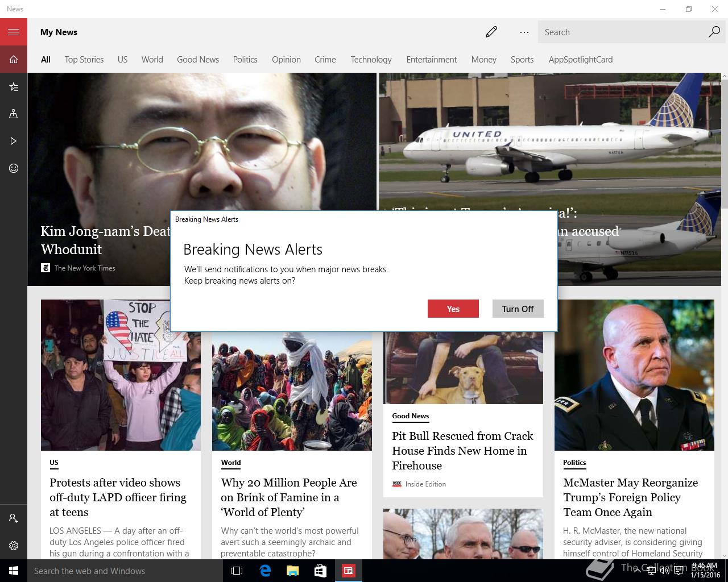Click the scrollbar down arrow
Screen dimensions: 728x582
pos(724,555)
